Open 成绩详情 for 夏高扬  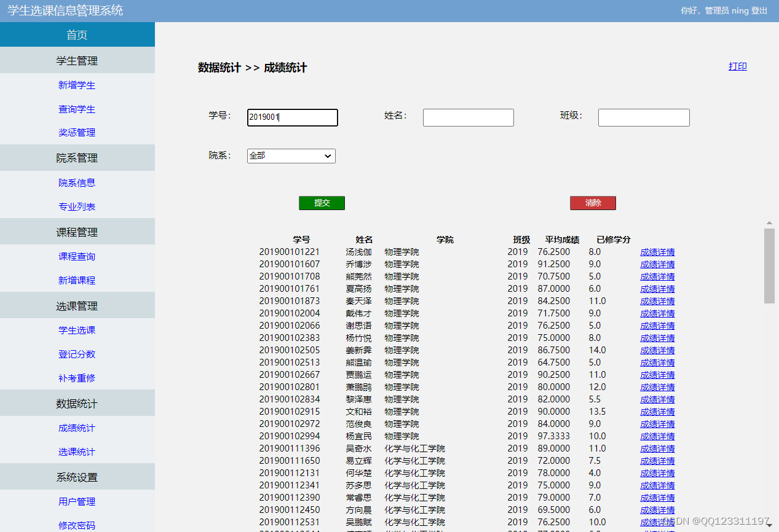(657, 289)
